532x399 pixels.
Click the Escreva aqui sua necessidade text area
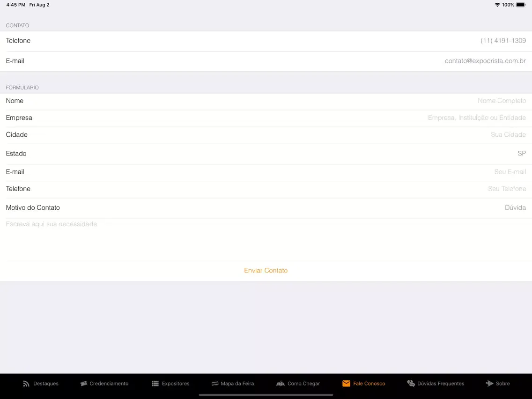(x=266, y=239)
